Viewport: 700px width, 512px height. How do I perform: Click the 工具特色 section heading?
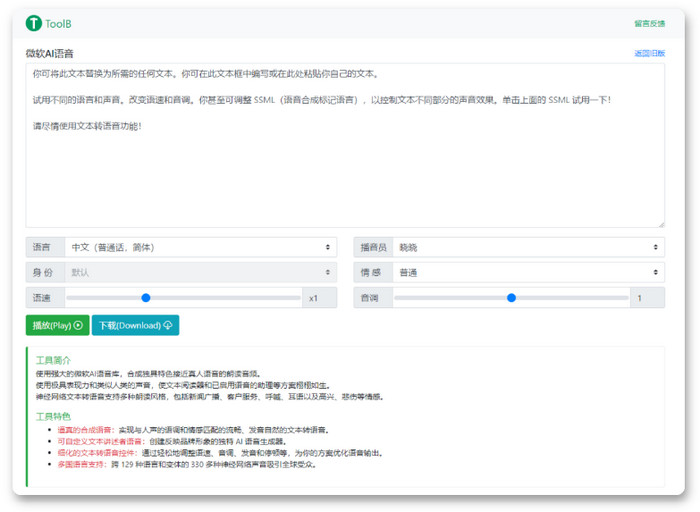point(53,416)
